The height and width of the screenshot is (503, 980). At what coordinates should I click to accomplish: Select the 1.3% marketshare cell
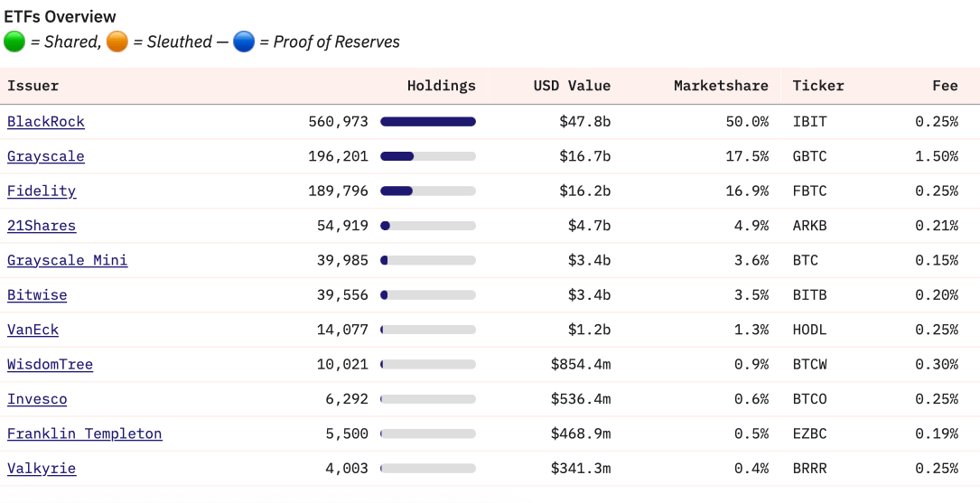click(751, 330)
